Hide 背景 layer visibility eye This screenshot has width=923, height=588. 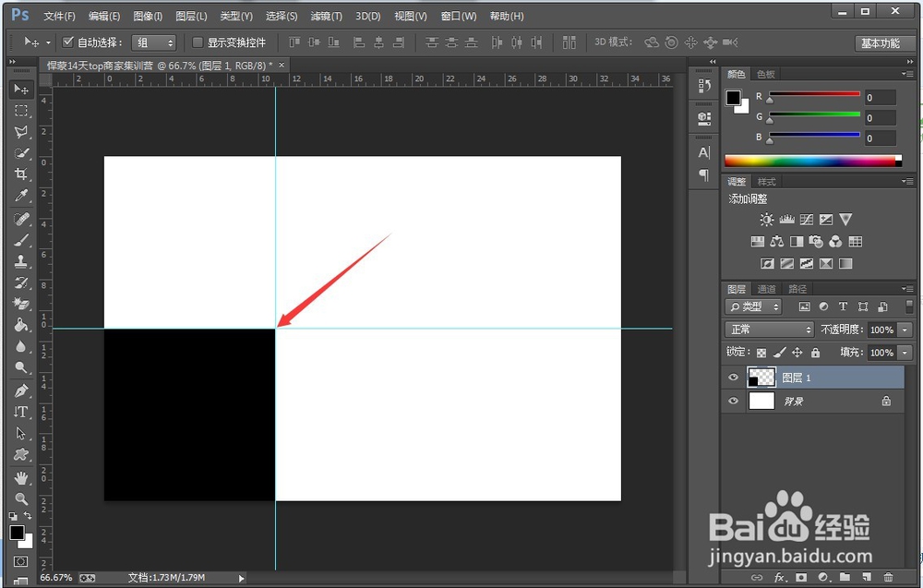pyautogui.click(x=733, y=401)
